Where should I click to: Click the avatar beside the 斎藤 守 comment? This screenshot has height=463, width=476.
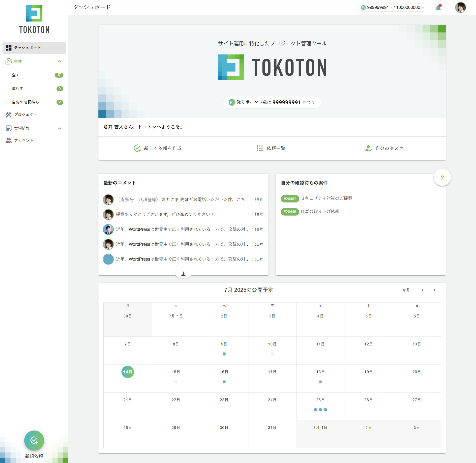tap(108, 200)
